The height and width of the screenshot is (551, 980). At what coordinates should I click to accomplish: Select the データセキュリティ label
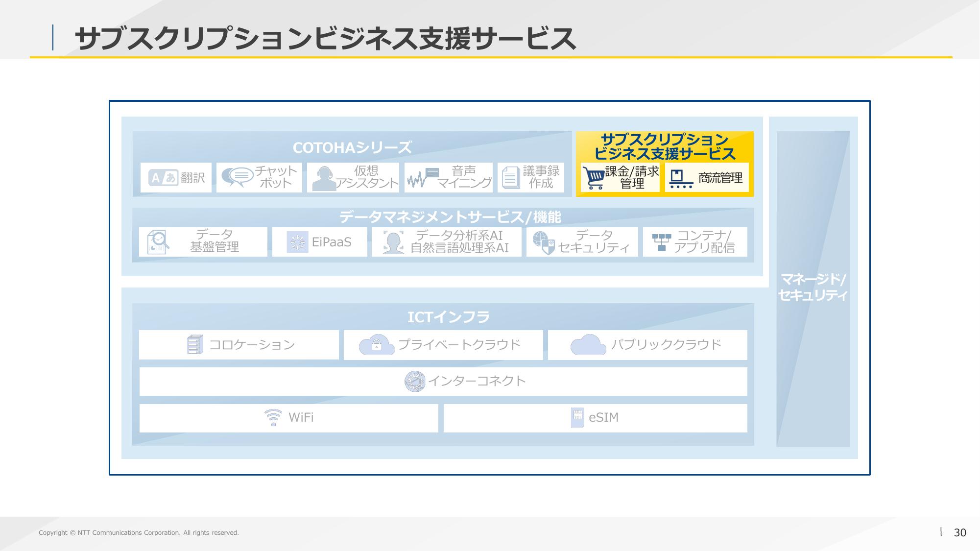click(x=594, y=241)
